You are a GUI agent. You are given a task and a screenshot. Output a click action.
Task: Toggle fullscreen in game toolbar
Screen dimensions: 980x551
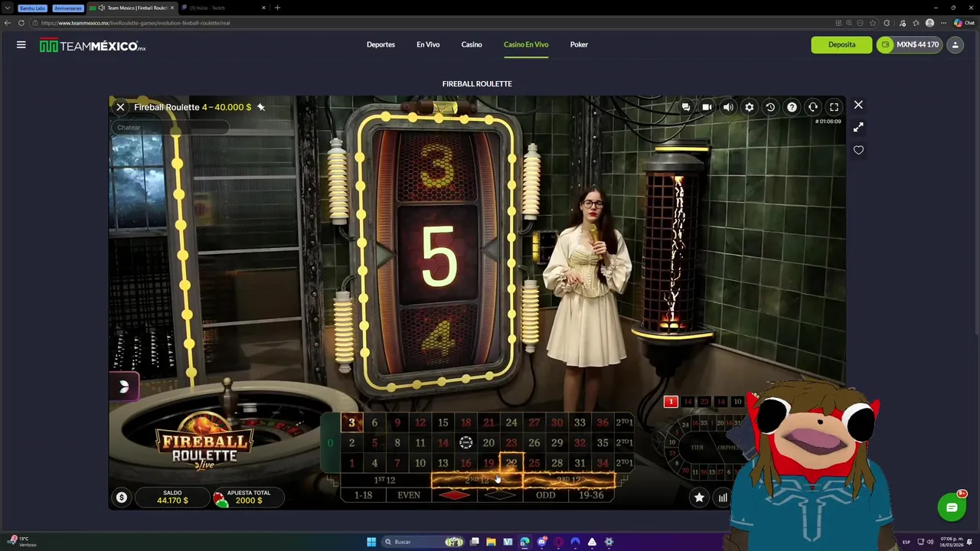pyautogui.click(x=834, y=107)
